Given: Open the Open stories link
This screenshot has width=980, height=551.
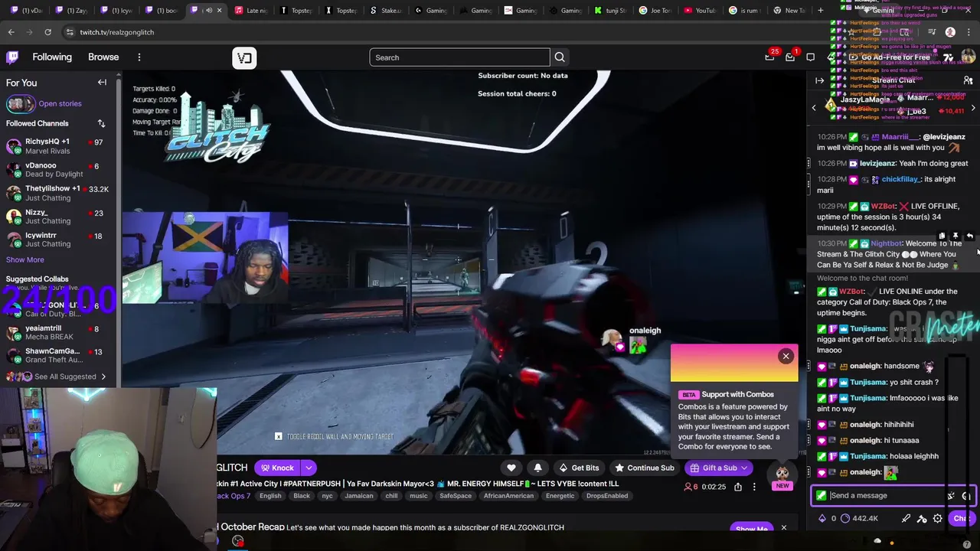Looking at the screenshot, I should click(60, 103).
